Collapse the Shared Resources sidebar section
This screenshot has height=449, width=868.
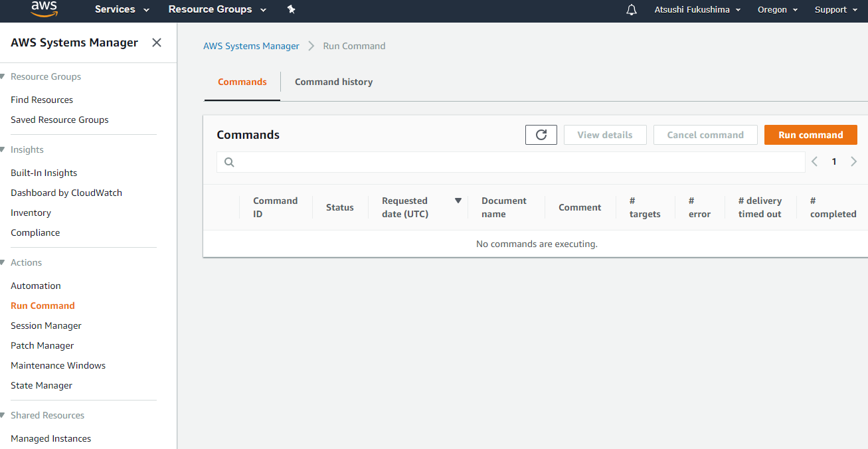pyautogui.click(x=3, y=415)
